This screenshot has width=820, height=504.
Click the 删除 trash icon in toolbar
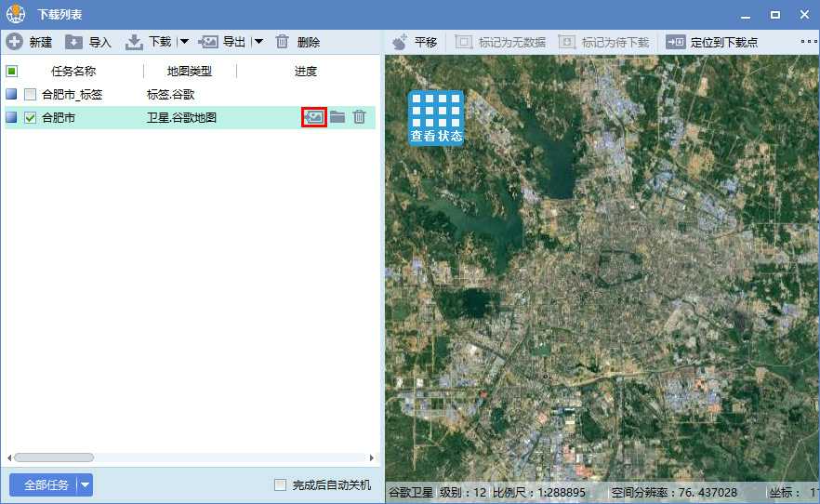[x=282, y=42]
